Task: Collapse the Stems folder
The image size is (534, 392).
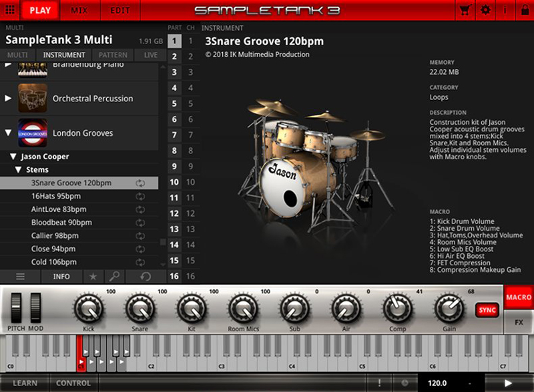Action: pyautogui.click(x=19, y=169)
